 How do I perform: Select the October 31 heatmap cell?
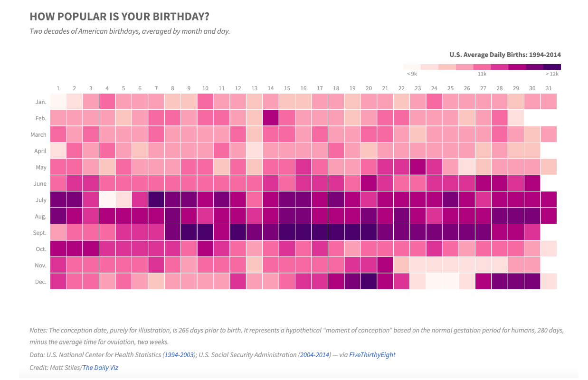[549, 249]
